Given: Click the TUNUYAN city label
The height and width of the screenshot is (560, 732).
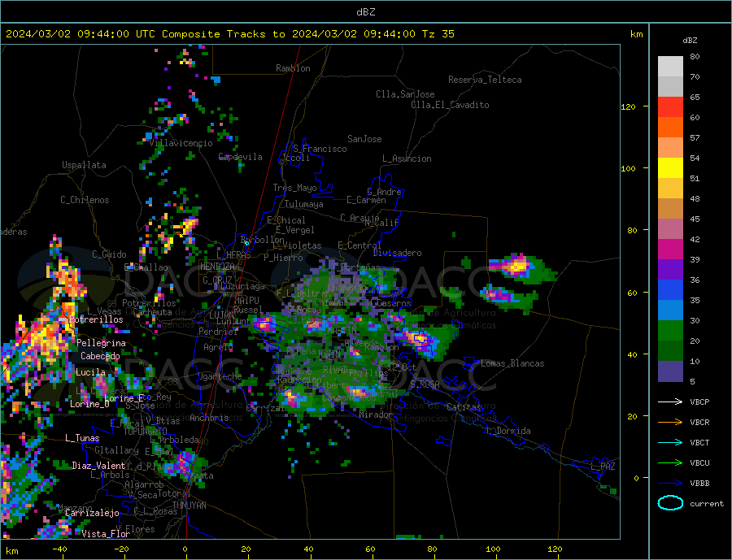Looking at the screenshot, I should tap(189, 506).
